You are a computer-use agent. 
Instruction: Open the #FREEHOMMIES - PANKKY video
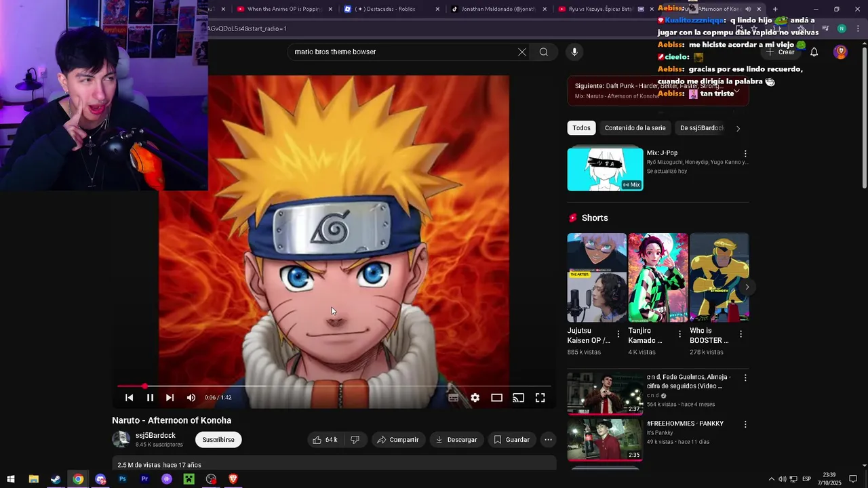pos(605,440)
